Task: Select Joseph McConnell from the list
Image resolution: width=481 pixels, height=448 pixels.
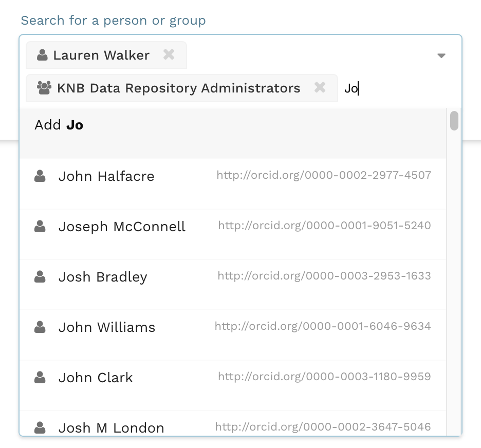Action: (x=122, y=227)
